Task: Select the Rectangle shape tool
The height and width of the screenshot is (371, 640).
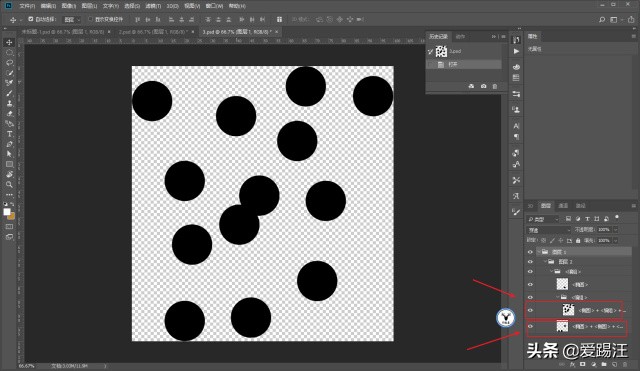Action: coord(9,164)
